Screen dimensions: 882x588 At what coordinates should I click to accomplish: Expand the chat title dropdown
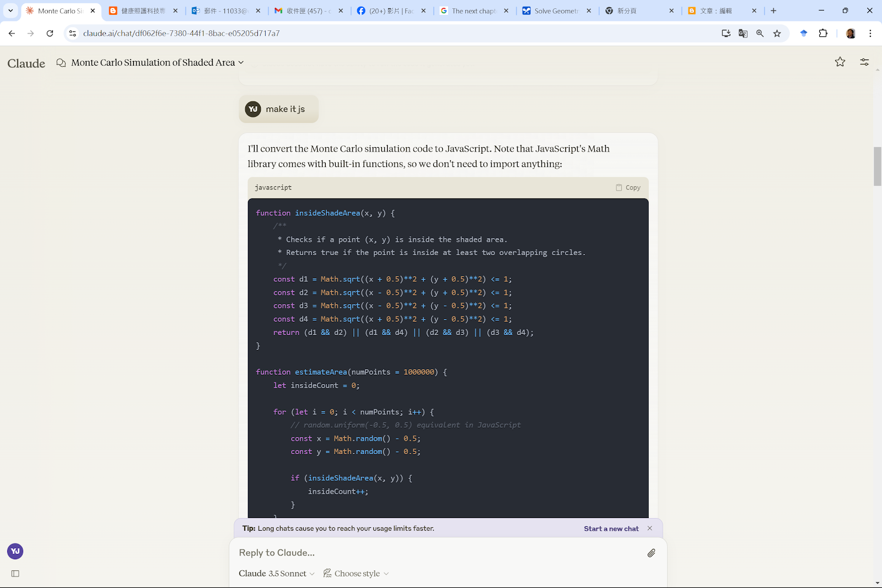(241, 63)
